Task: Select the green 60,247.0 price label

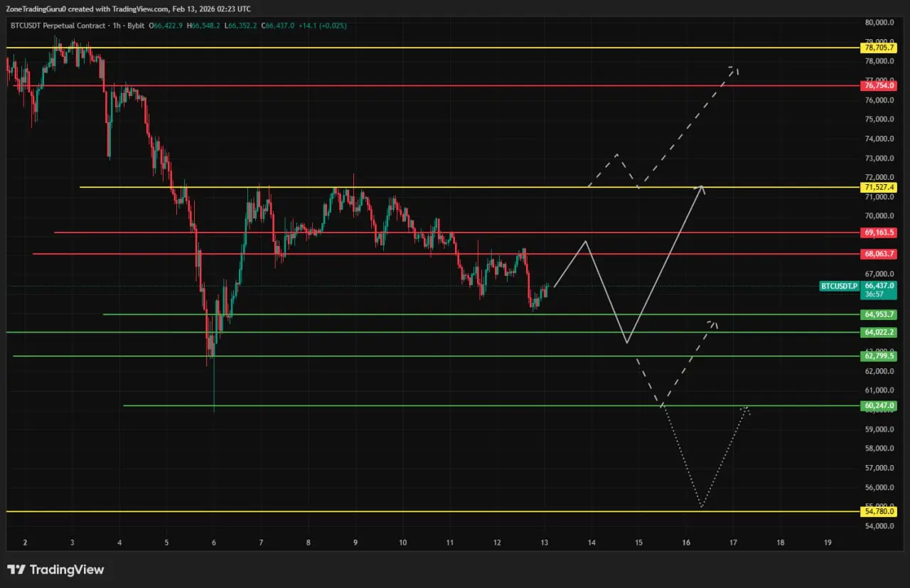Action: 878,406
